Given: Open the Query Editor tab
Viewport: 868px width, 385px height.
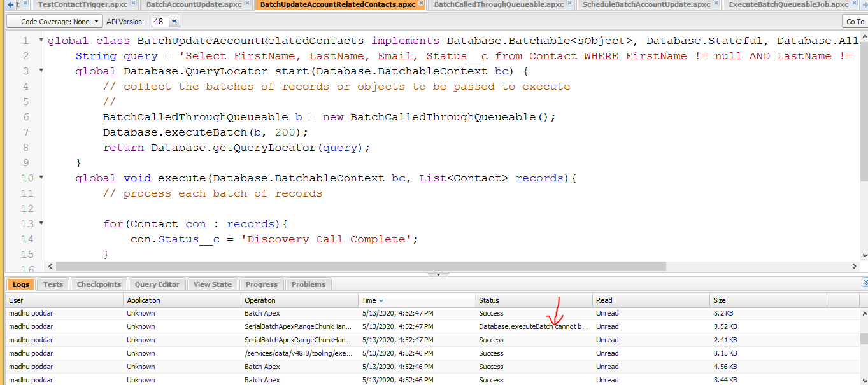Looking at the screenshot, I should [157, 284].
